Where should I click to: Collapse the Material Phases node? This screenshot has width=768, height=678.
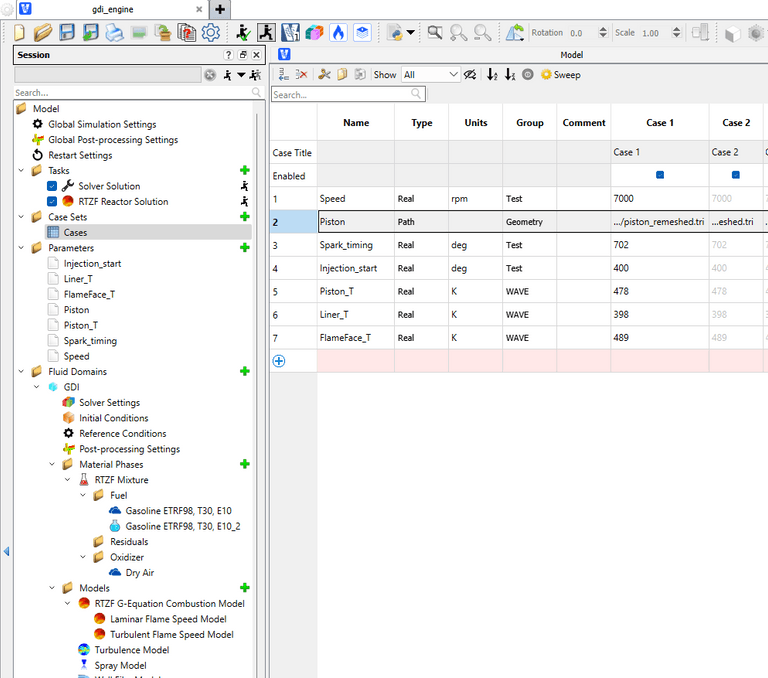coord(53,464)
